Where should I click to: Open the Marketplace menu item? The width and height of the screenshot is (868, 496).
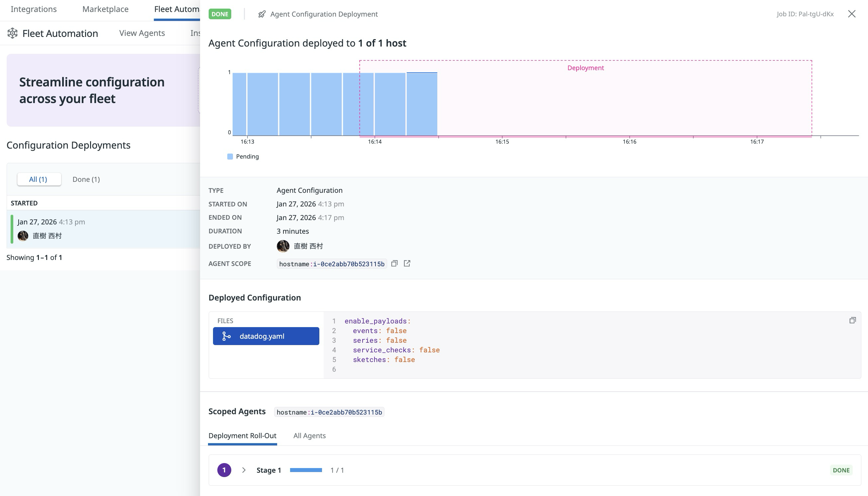pos(105,9)
